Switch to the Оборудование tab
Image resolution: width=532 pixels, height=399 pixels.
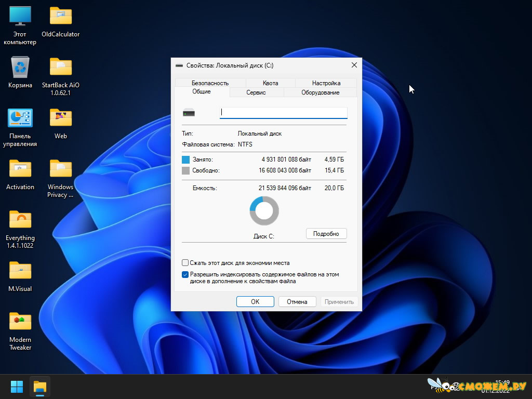coord(320,92)
